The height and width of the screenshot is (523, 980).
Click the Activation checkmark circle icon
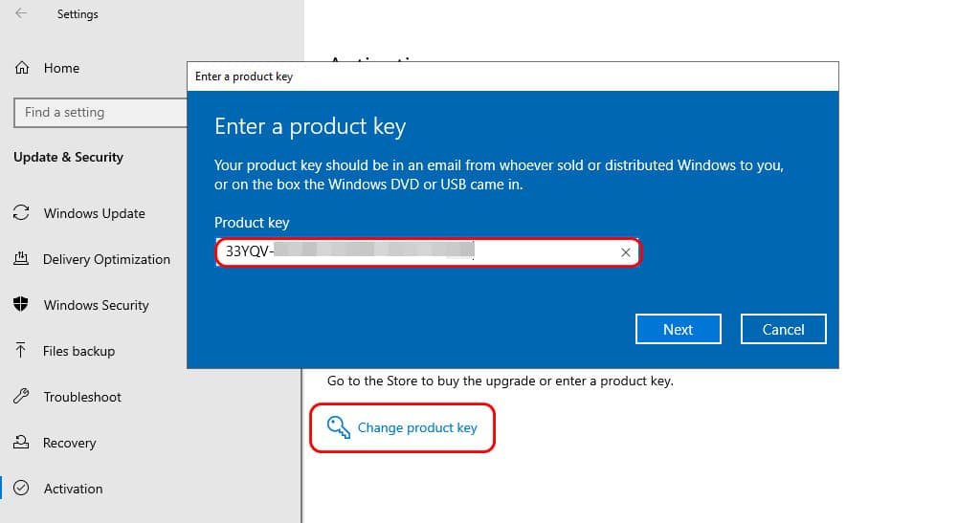click(21, 488)
